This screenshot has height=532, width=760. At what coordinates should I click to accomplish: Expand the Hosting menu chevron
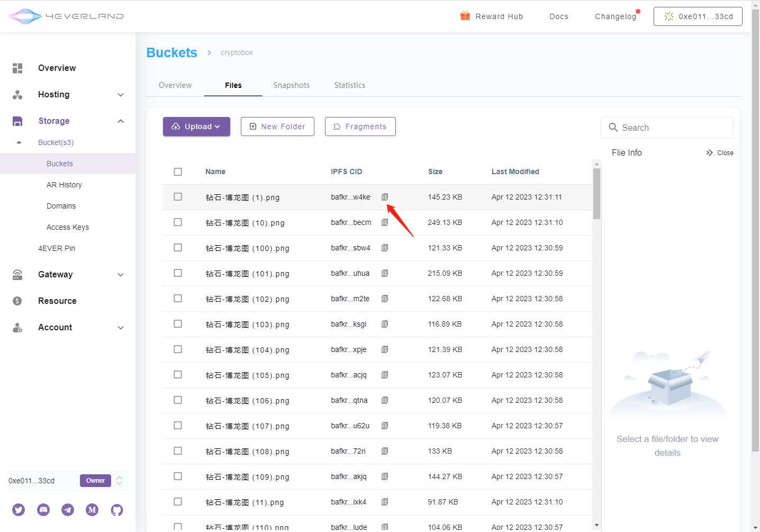click(121, 95)
